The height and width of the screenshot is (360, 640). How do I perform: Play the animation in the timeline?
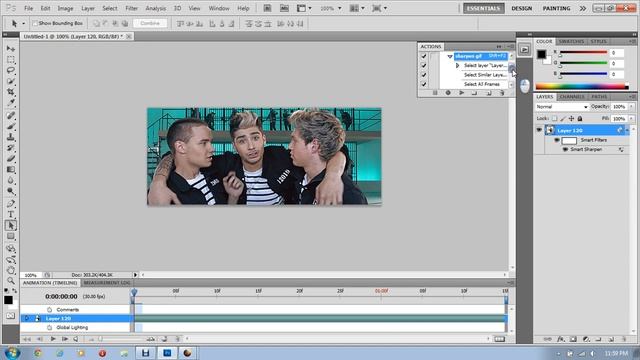(53, 339)
